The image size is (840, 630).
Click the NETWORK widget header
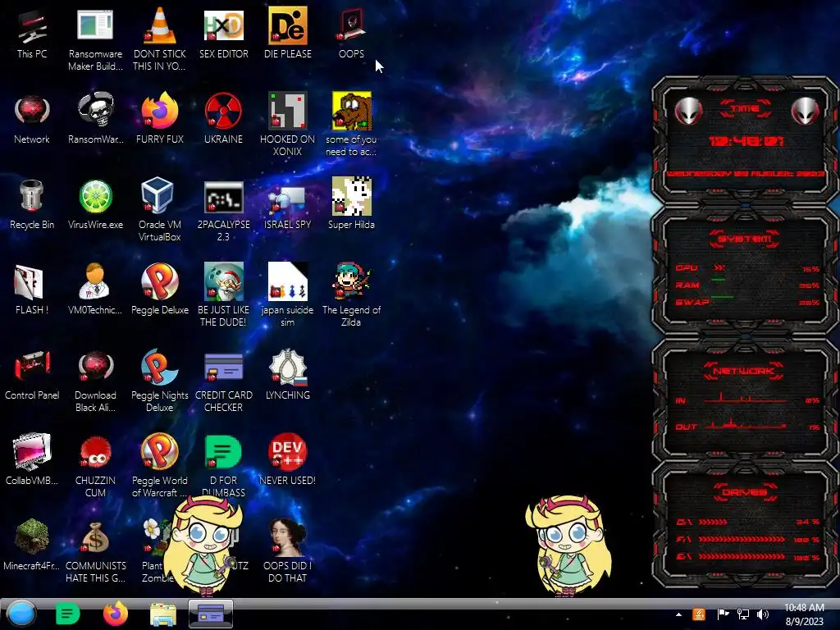[745, 371]
